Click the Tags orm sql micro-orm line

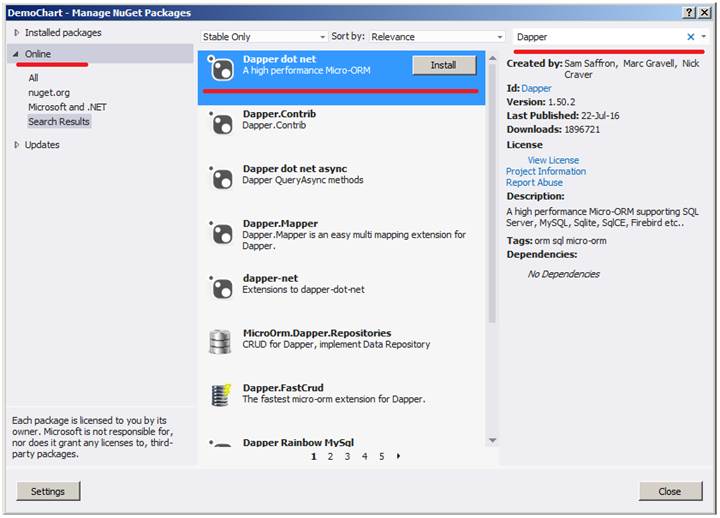[556, 241]
